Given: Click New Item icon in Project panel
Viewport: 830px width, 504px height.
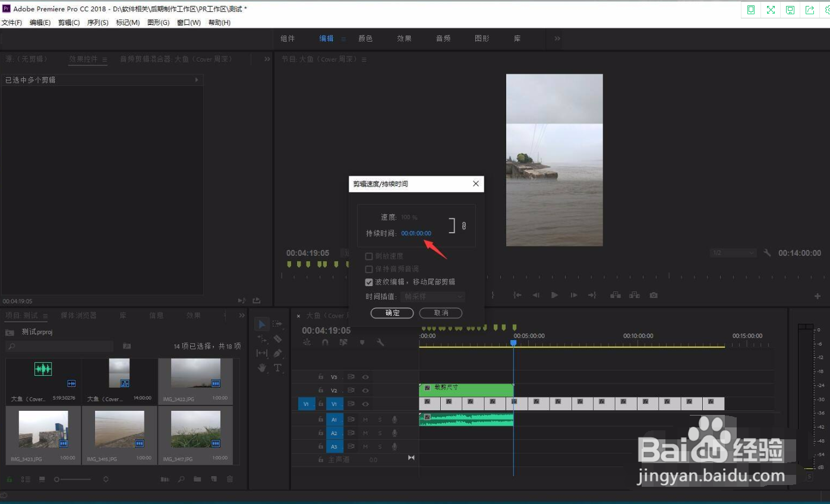Looking at the screenshot, I should pyautogui.click(x=213, y=479).
